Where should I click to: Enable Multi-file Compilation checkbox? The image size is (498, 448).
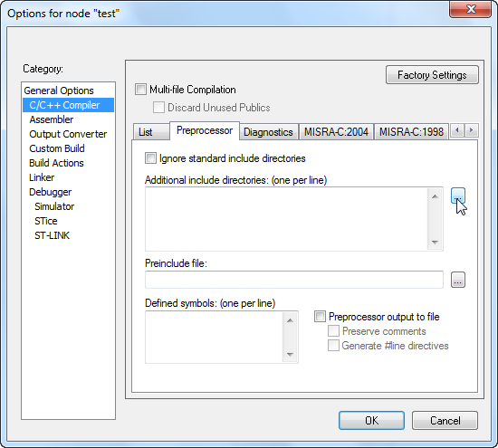(140, 90)
